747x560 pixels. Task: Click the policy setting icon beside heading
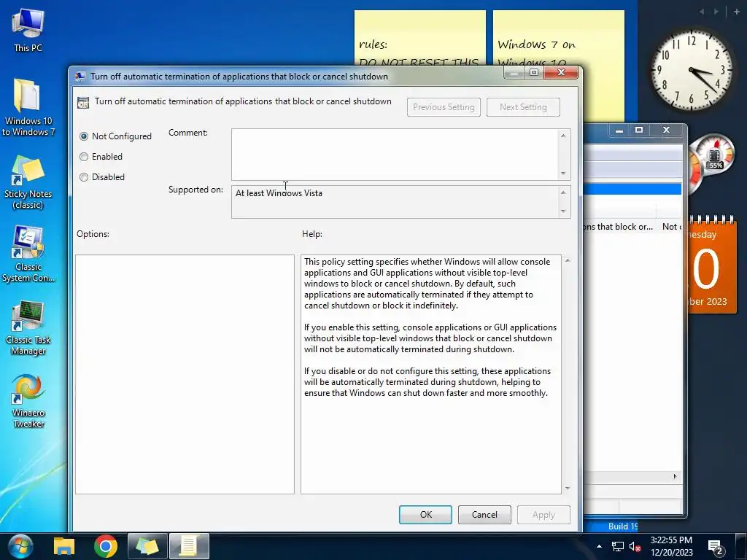coord(83,102)
